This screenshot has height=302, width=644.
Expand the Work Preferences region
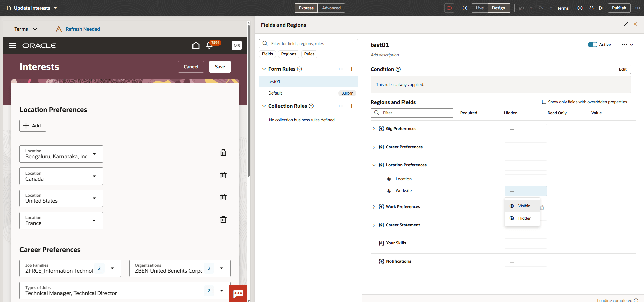point(374,207)
